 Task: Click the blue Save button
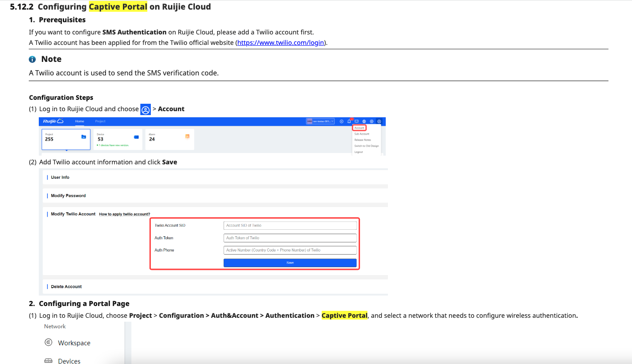pos(290,263)
